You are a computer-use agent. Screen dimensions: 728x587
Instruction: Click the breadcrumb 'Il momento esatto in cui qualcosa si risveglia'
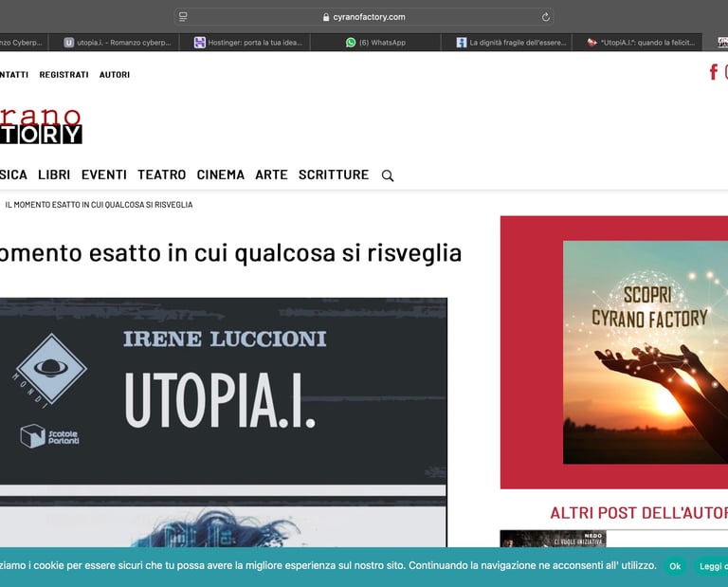(x=99, y=205)
